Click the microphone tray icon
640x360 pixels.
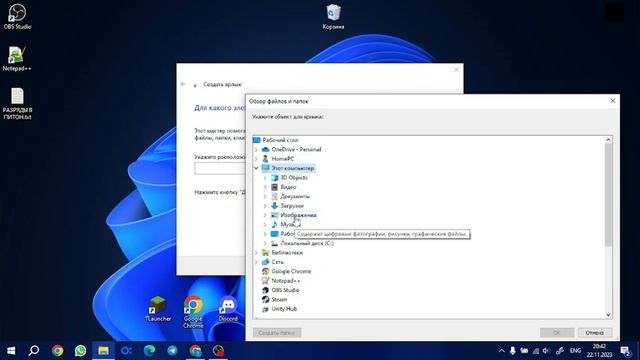513,351
